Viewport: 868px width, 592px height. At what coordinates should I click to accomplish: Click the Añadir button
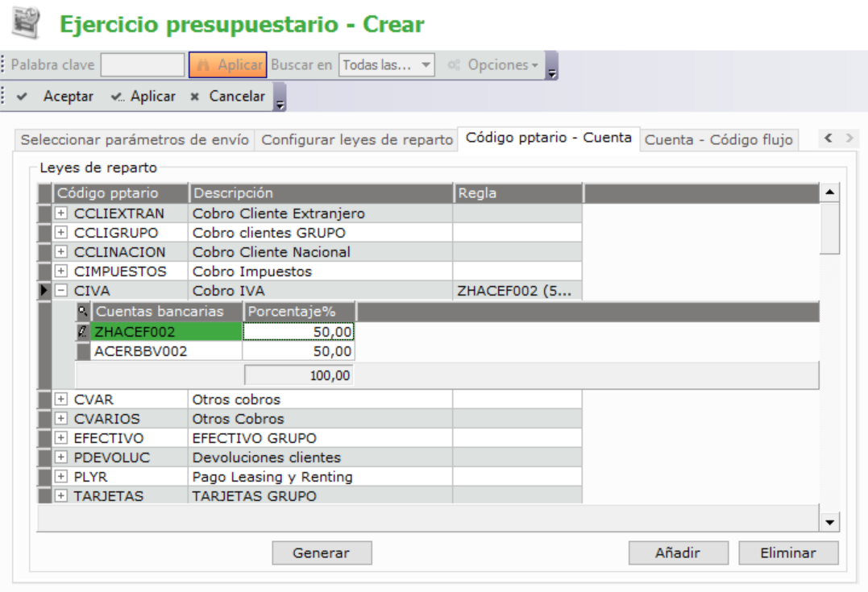click(x=678, y=553)
